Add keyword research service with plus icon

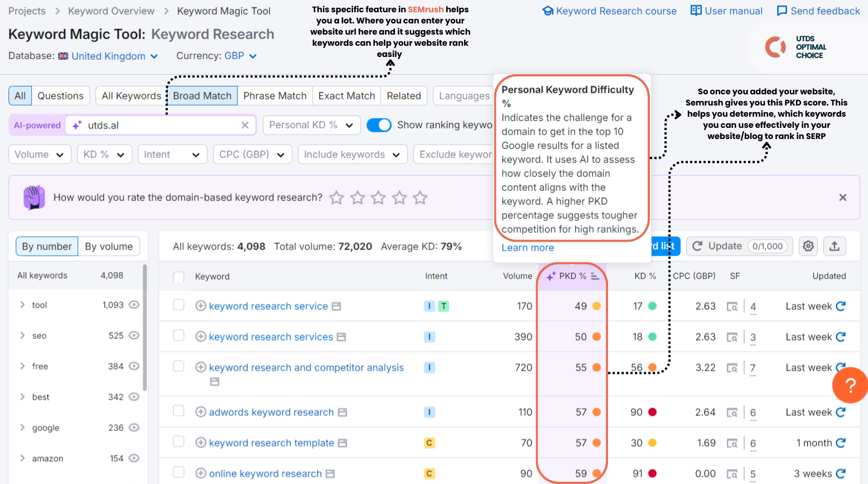201,306
